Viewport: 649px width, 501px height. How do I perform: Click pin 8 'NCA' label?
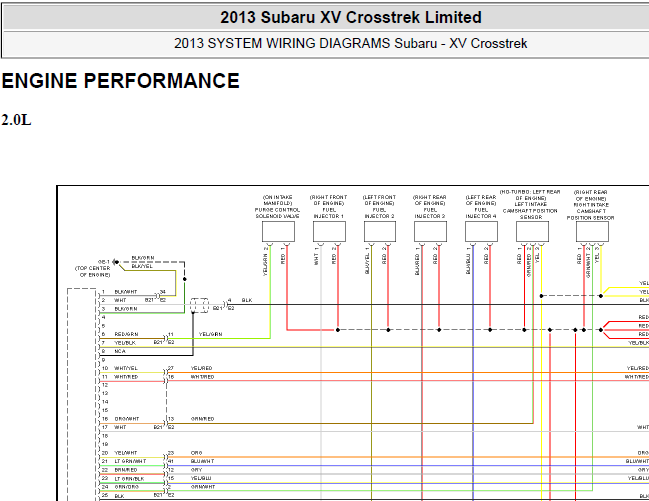pyautogui.click(x=120, y=351)
